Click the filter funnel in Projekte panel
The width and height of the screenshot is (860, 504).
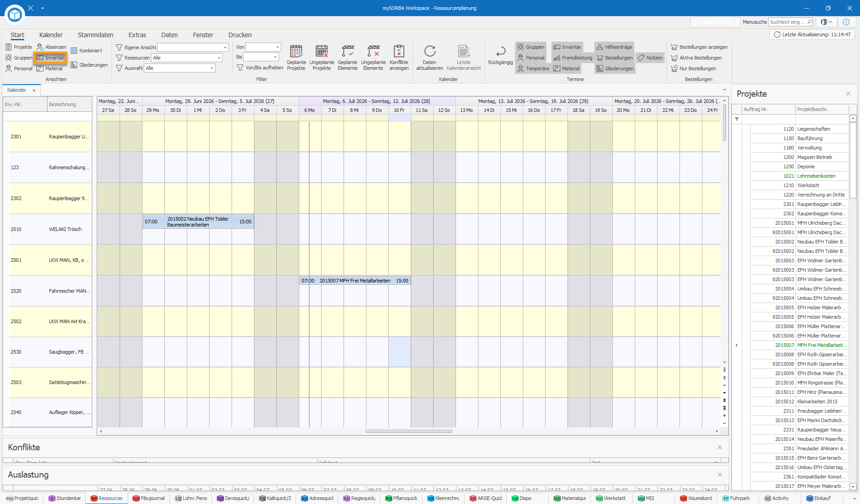point(737,119)
